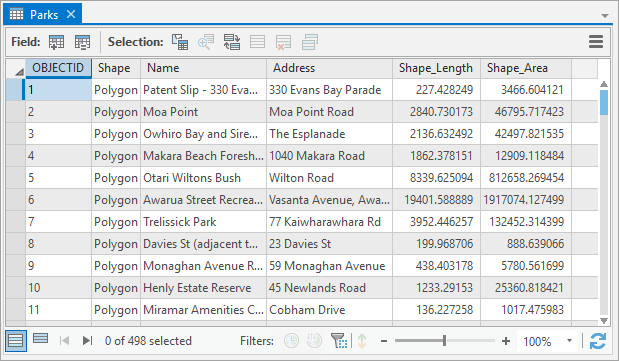Screen dimensions: 619x361
Task: Click the Refresh table icon
Action: point(598,341)
